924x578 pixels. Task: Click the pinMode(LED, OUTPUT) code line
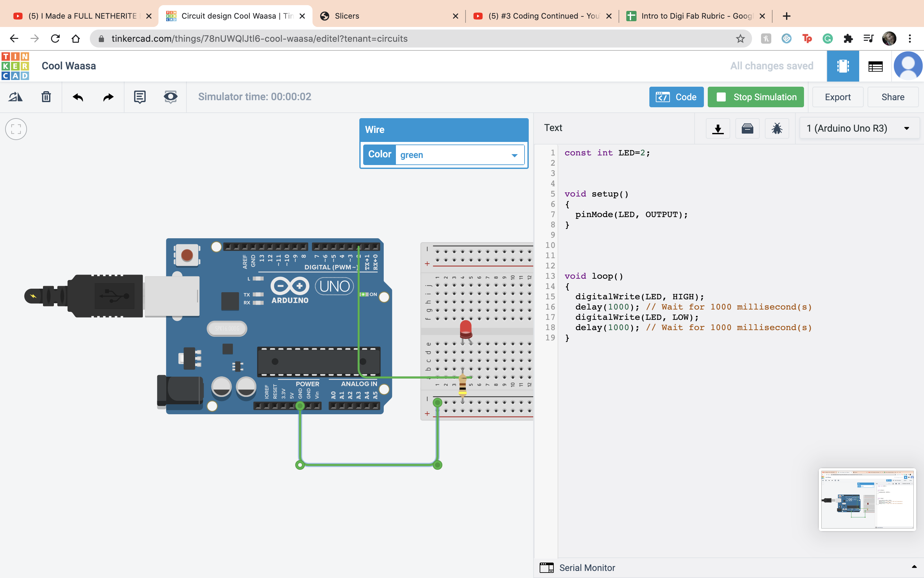pos(631,215)
